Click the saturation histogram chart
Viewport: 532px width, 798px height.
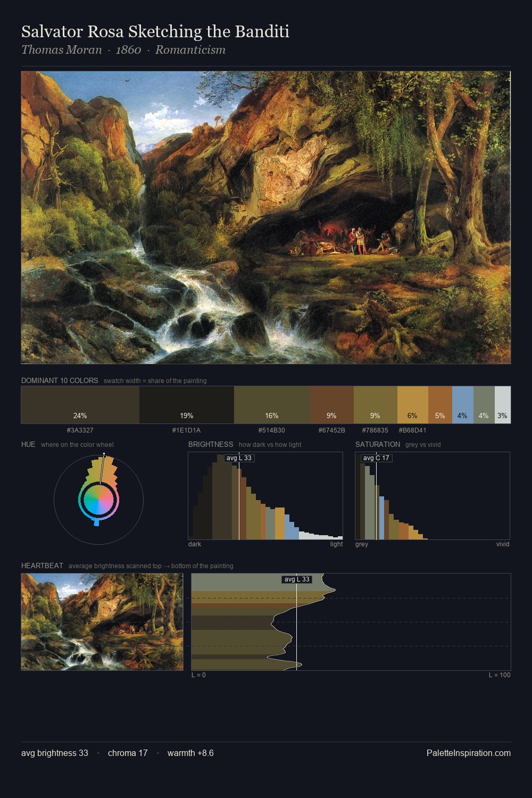(x=433, y=496)
